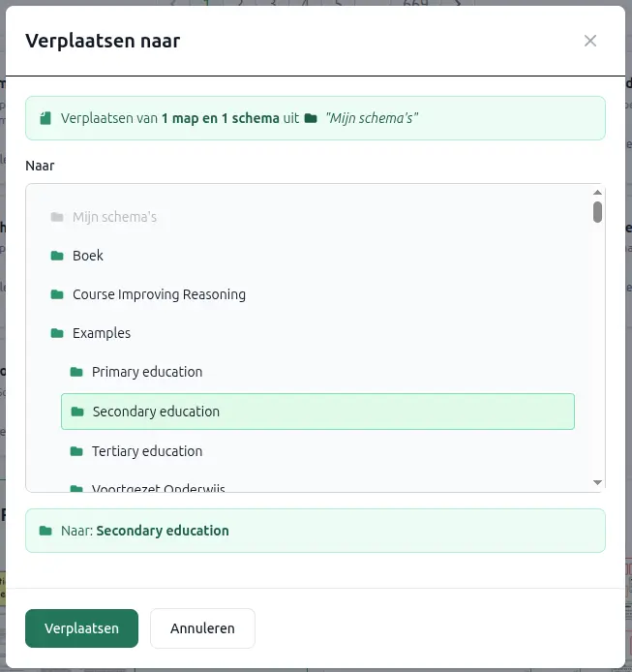This screenshot has width=632, height=672.
Task: Cancel with the Annuleren button
Action: point(202,628)
